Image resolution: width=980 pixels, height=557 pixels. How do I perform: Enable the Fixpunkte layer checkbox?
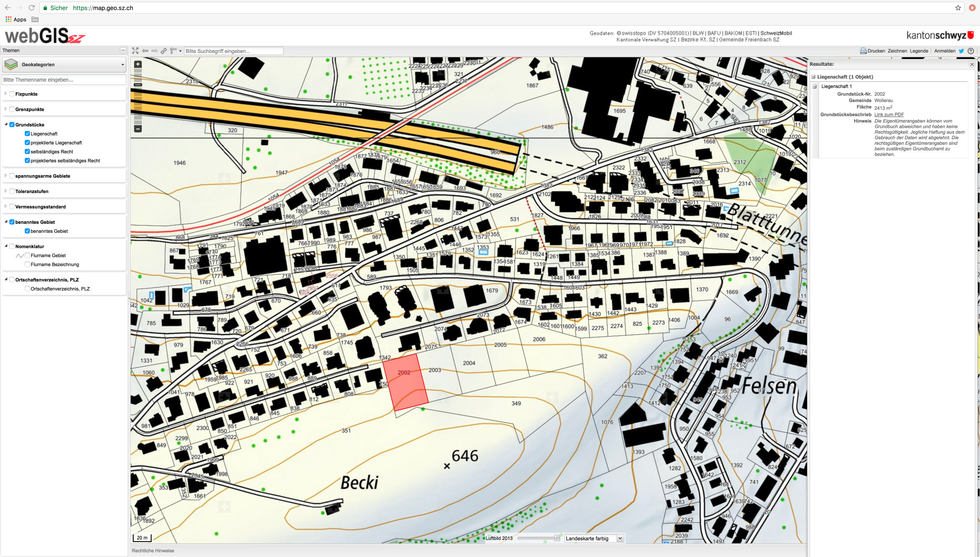pos(12,94)
